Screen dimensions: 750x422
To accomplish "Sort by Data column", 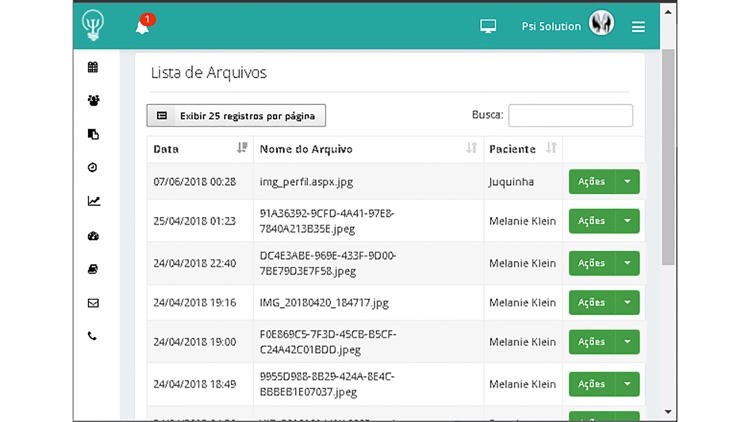I will point(200,149).
